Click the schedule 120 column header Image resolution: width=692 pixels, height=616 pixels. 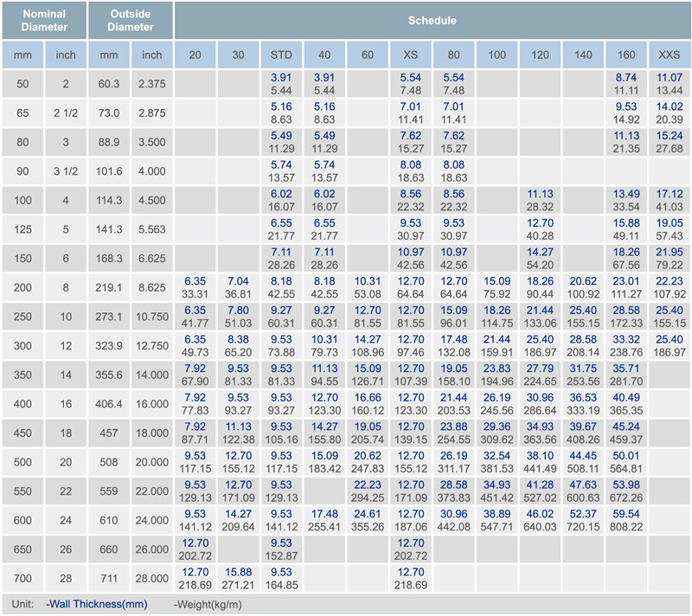[x=540, y=55]
